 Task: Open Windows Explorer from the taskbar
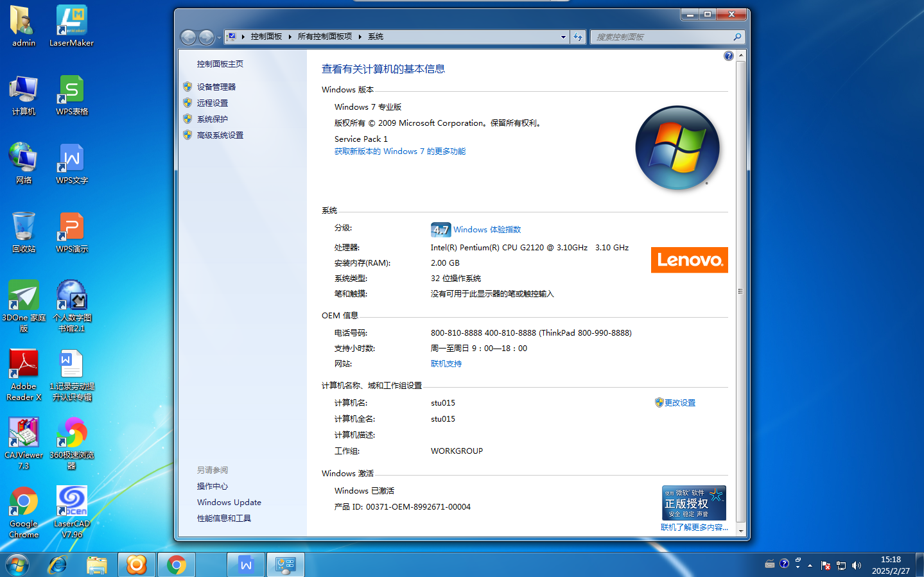pyautogui.click(x=97, y=565)
